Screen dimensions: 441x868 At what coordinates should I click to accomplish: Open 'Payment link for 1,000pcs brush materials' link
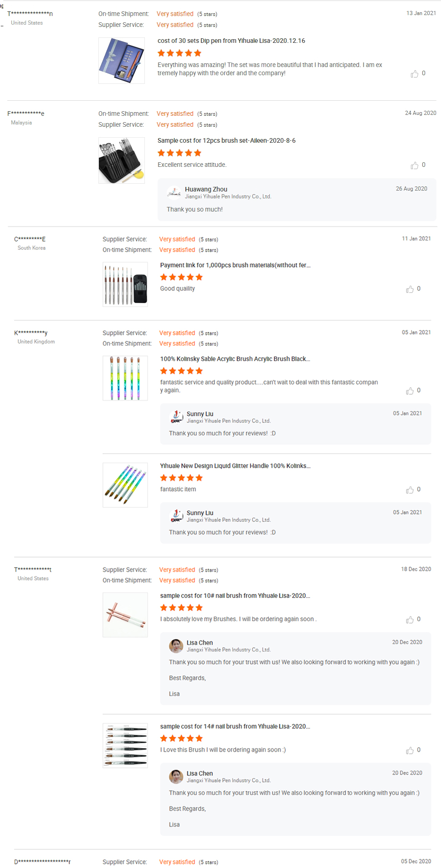click(235, 265)
